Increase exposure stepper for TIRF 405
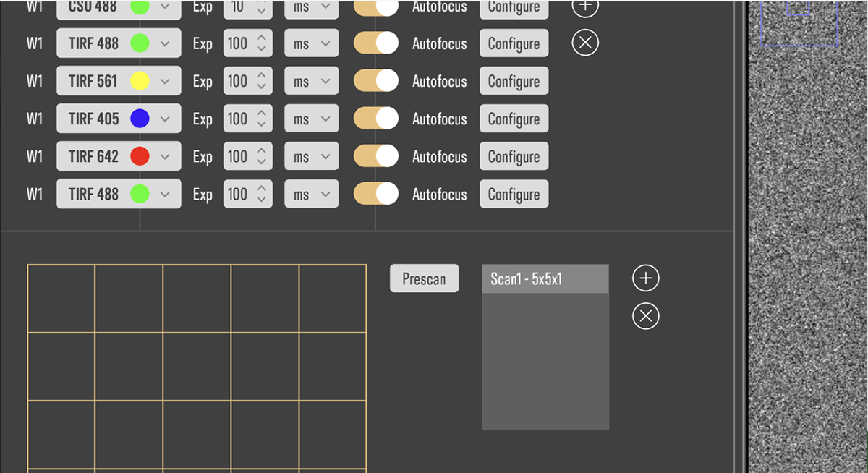Image resolution: width=868 pixels, height=473 pixels. [x=261, y=113]
